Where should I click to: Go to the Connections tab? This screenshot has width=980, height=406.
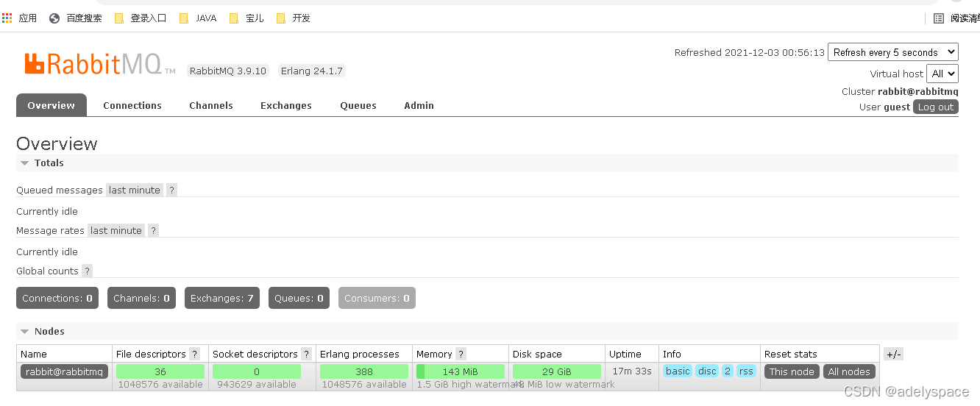(132, 105)
